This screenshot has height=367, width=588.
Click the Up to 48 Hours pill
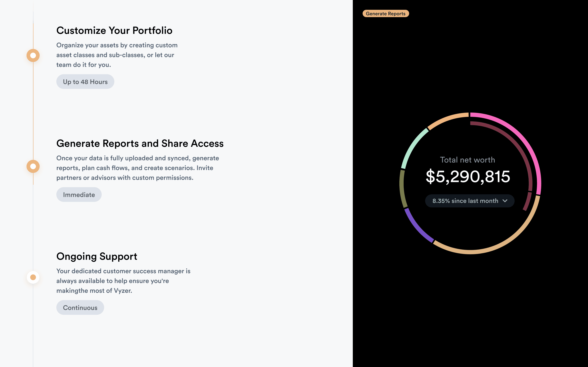click(x=85, y=82)
